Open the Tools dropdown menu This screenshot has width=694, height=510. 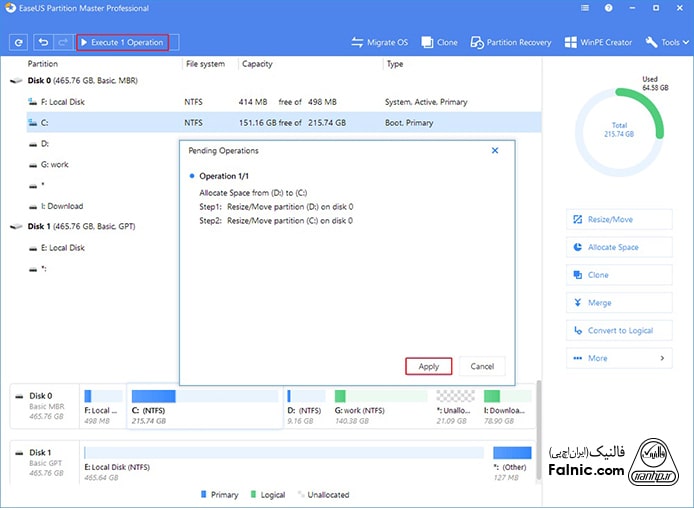[x=668, y=43]
